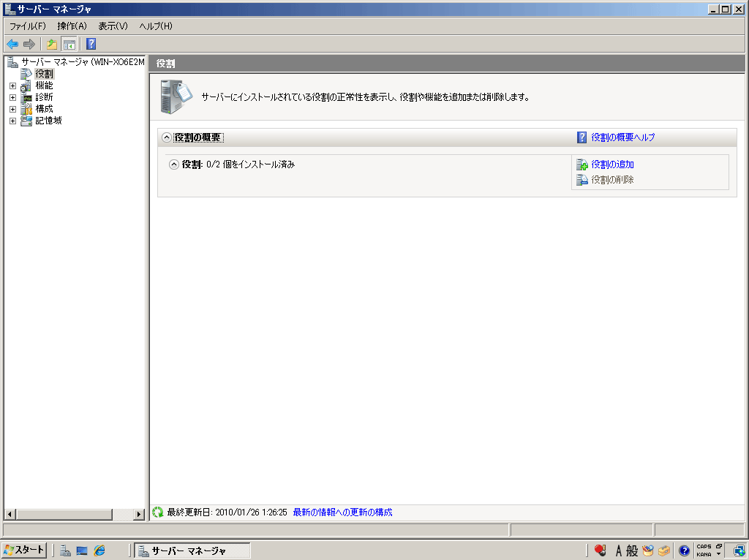This screenshot has height=560, width=749.
Task: Click the server tower icon in the description banner
Action: (x=176, y=97)
